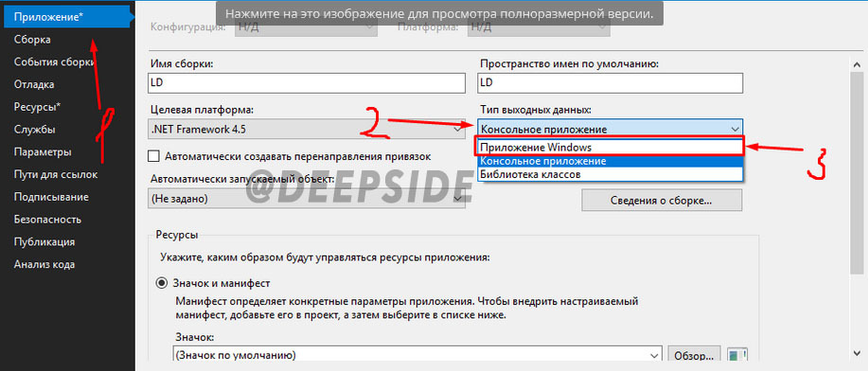Switch to the Сборка tab
The image size is (868, 371).
tap(33, 40)
